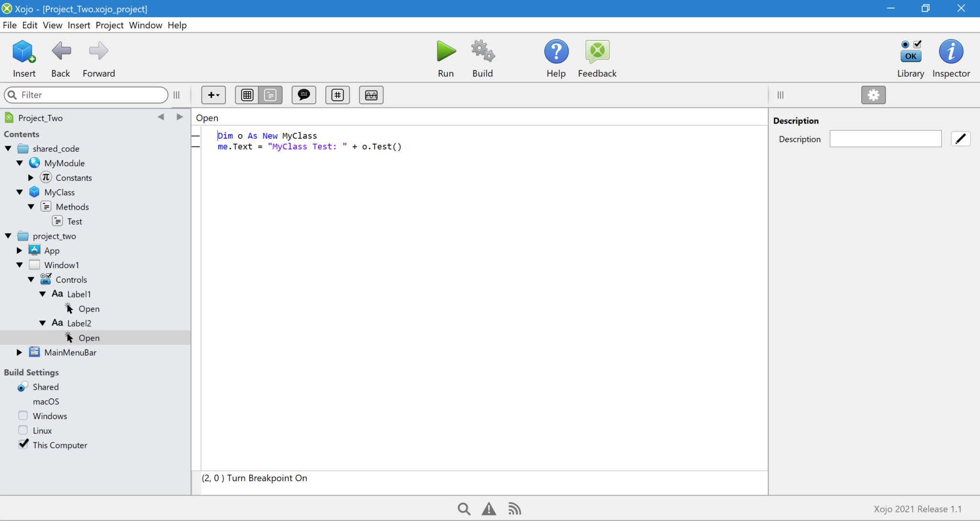Collapse the project_two folder
Image resolution: width=980 pixels, height=521 pixels.
pyautogui.click(x=8, y=236)
